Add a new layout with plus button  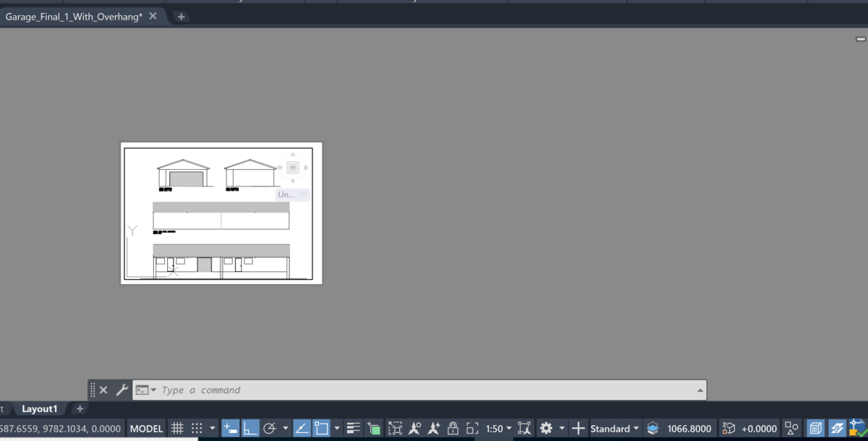(x=80, y=409)
